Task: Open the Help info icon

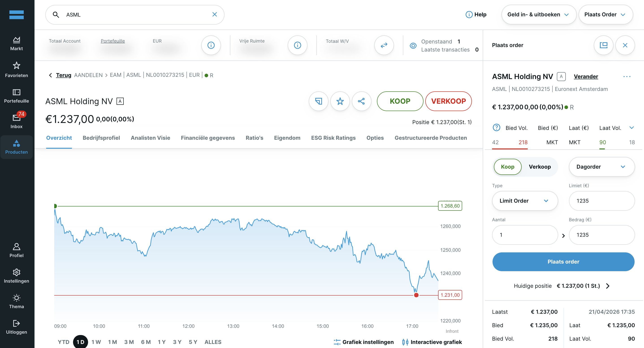Action: 469,15
